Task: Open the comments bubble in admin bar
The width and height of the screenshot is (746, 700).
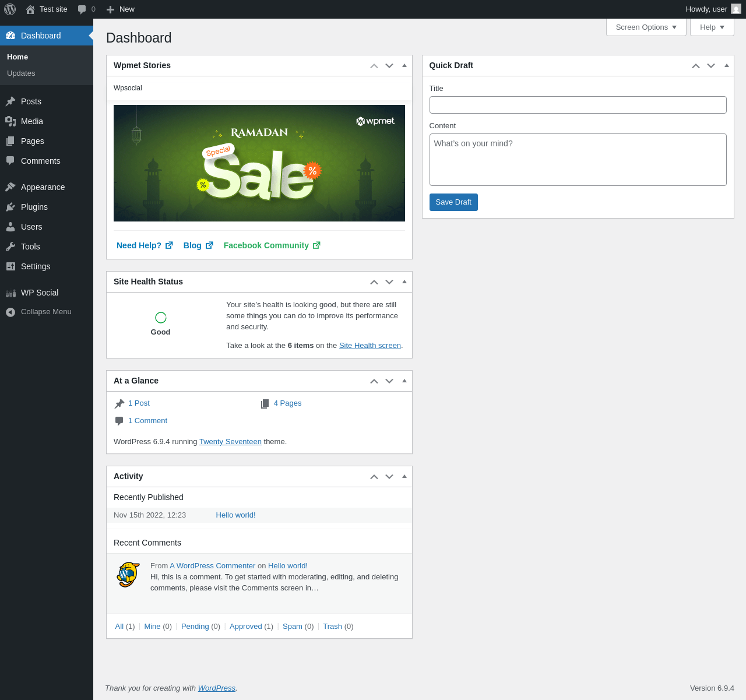Action: pos(82,9)
